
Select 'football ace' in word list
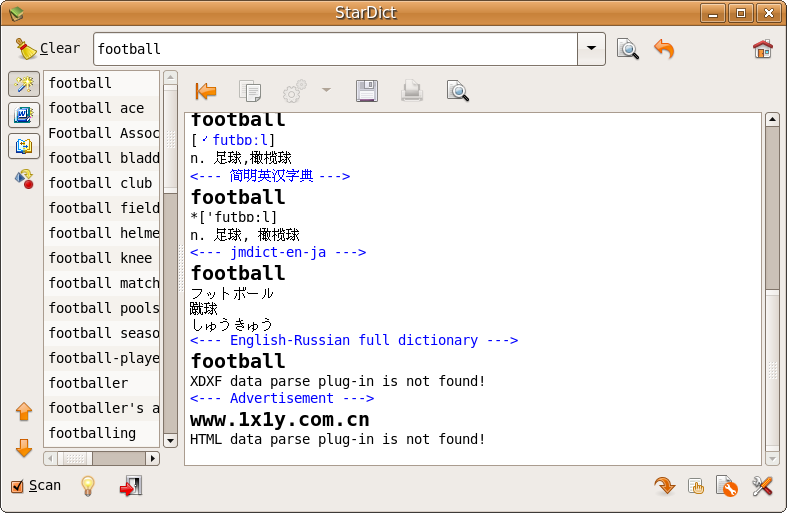[102, 108]
